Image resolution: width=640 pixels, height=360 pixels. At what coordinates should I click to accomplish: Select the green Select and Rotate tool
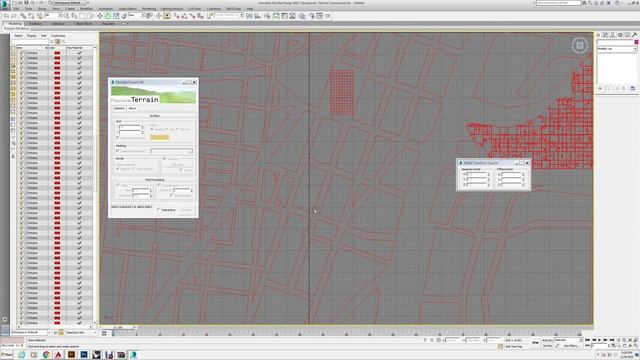[x=108, y=16]
